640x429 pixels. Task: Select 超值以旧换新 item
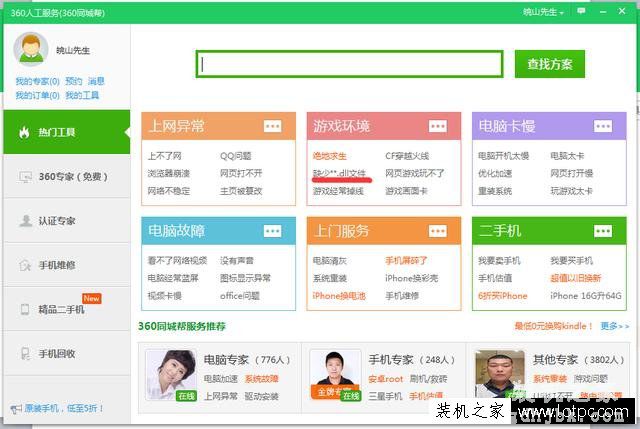(x=576, y=278)
